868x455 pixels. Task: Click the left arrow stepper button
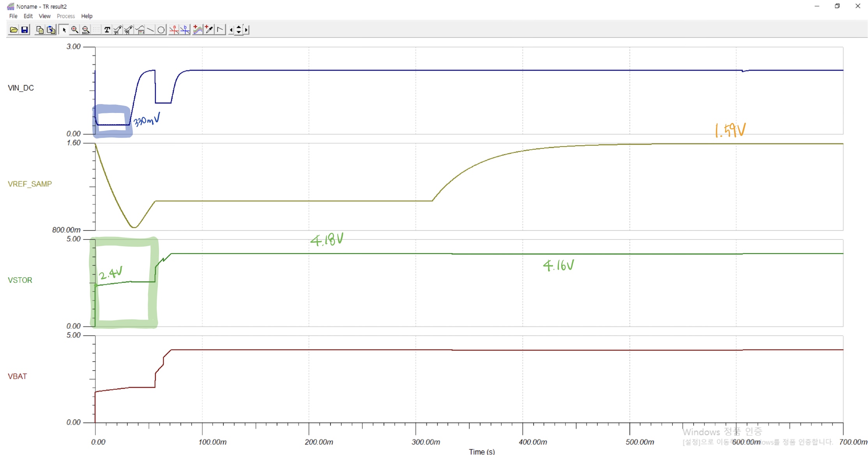pos(232,30)
